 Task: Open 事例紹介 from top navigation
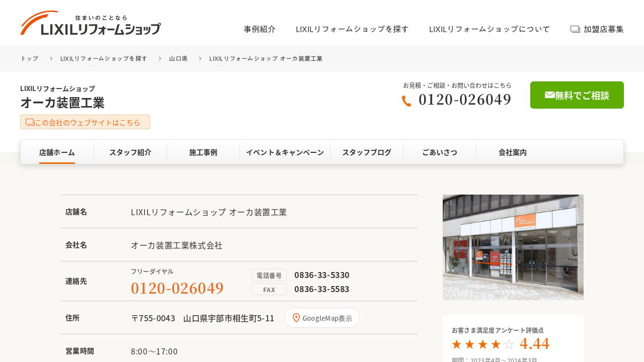pos(260,29)
